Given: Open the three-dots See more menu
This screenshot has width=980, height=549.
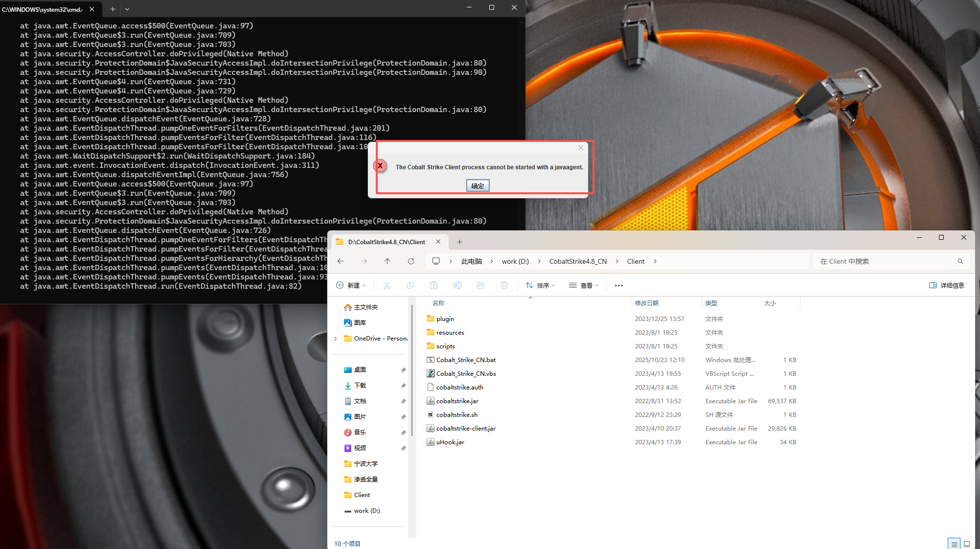Looking at the screenshot, I should tap(619, 285).
